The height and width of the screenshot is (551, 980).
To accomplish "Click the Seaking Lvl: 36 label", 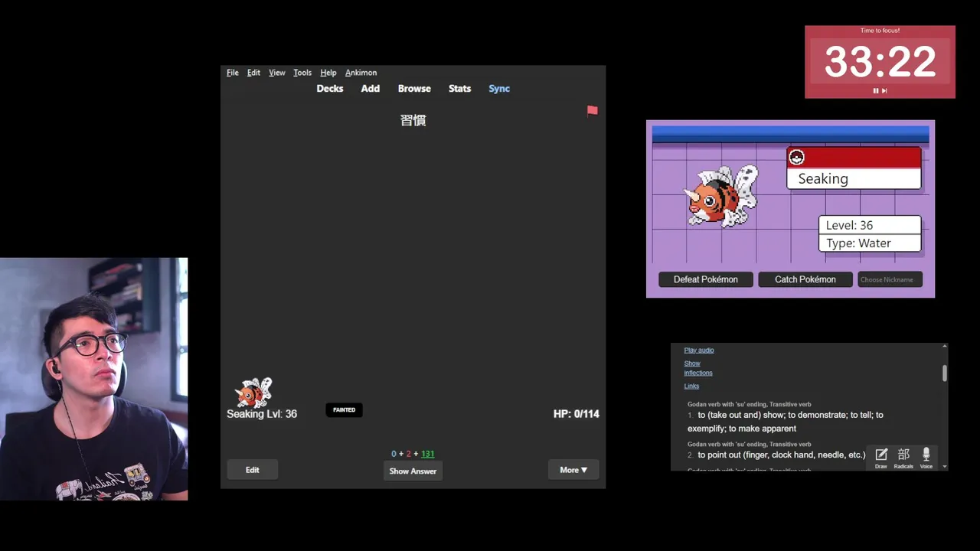I will pos(262,414).
